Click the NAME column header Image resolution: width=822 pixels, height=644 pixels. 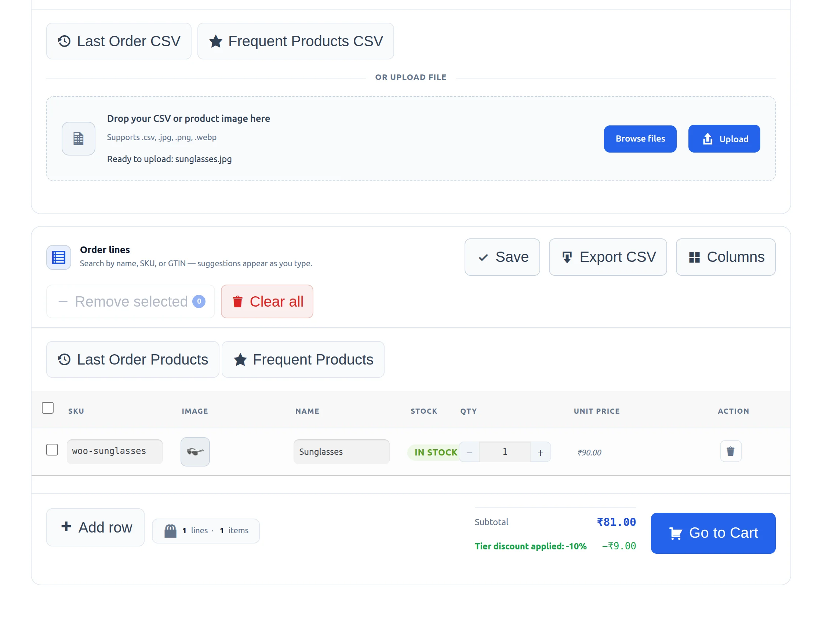(x=307, y=411)
